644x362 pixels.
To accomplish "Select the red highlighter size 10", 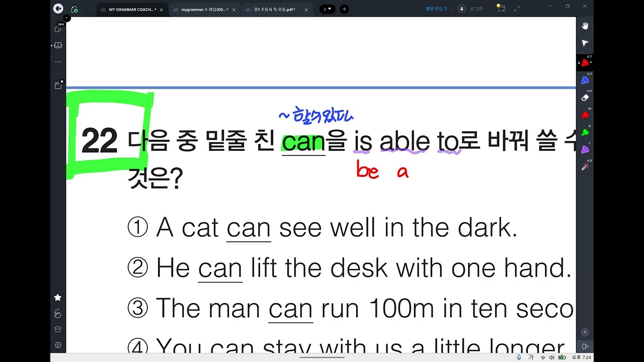I will tap(585, 115).
